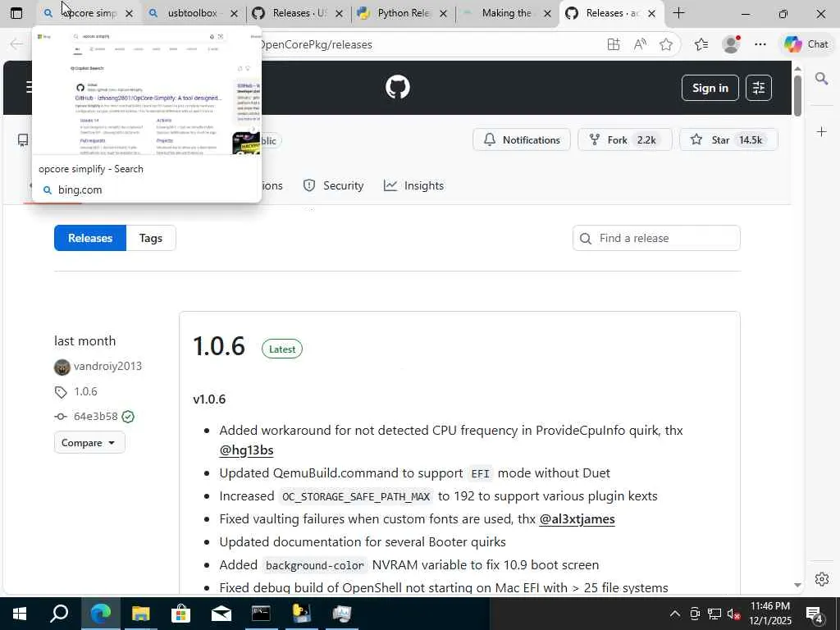Click the Notifications button
840x630 pixels.
pos(521,139)
